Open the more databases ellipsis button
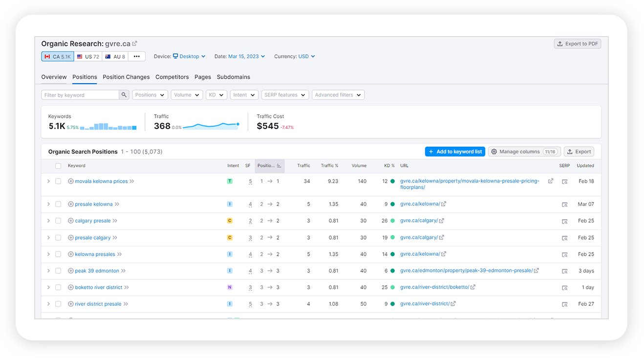 (x=137, y=56)
